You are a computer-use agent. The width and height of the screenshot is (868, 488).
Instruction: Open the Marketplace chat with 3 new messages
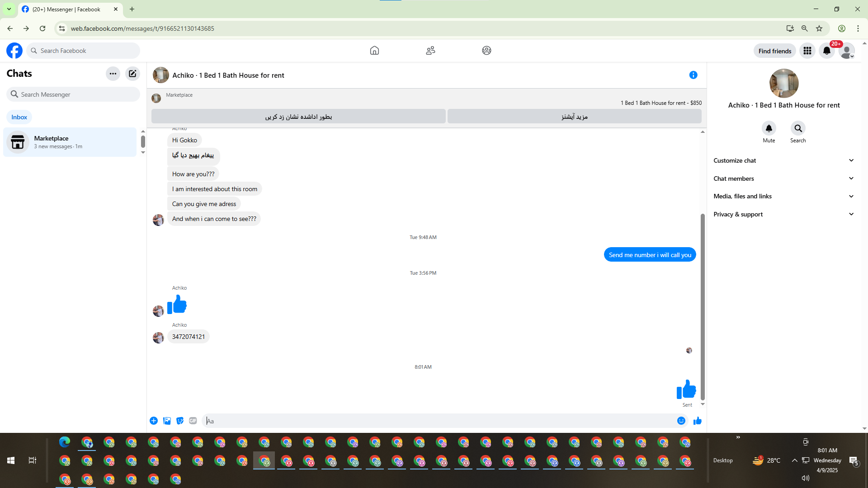[x=70, y=142]
